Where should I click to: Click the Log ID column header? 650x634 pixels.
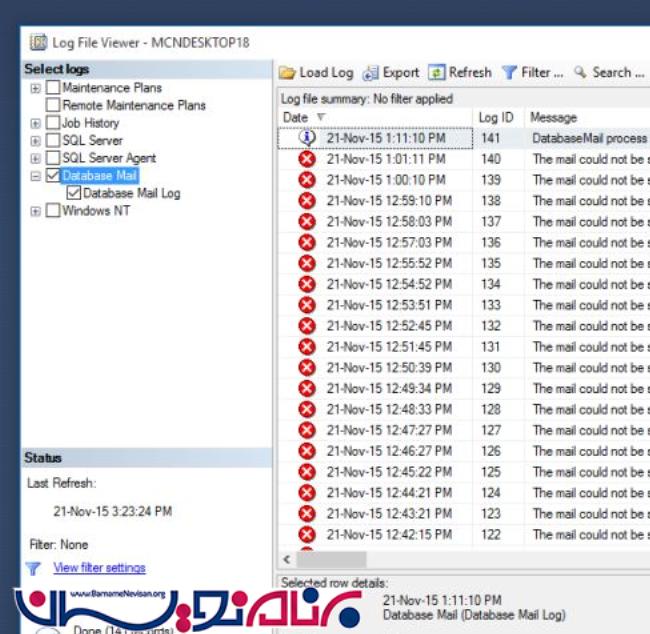pyautogui.click(x=496, y=117)
